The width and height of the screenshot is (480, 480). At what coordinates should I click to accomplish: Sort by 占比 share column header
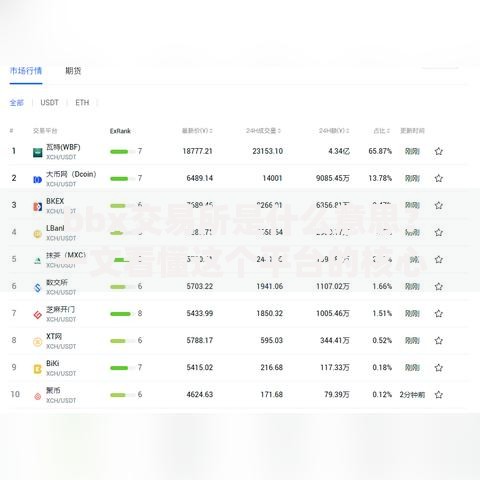point(382,131)
